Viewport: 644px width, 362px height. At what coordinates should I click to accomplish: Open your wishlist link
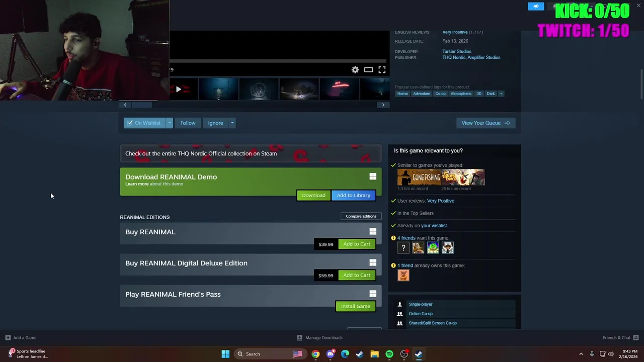[x=434, y=226]
